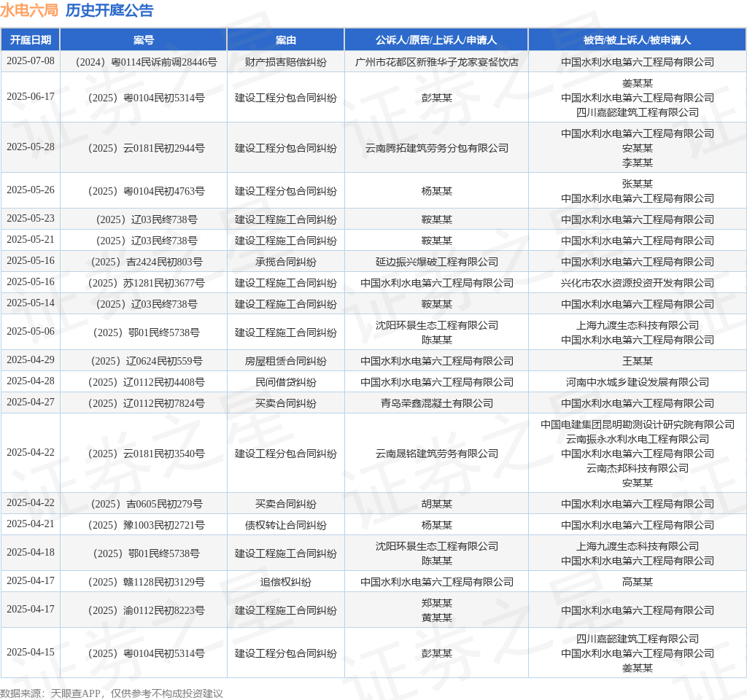Click case number 辽0112民初7824号
747x700 pixels.
(x=146, y=403)
